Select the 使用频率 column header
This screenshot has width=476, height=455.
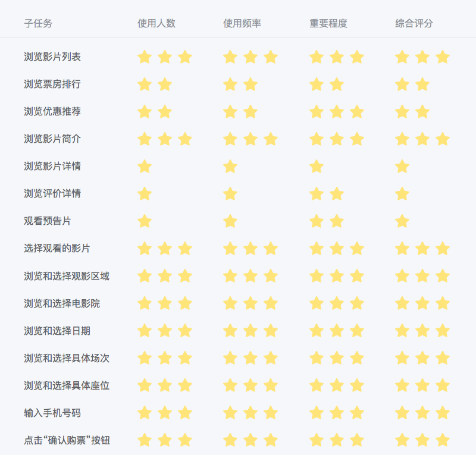click(x=242, y=23)
